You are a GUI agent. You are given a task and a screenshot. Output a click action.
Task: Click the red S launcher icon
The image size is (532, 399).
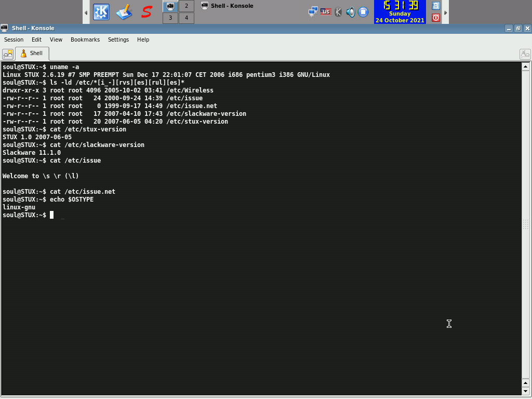[147, 12]
